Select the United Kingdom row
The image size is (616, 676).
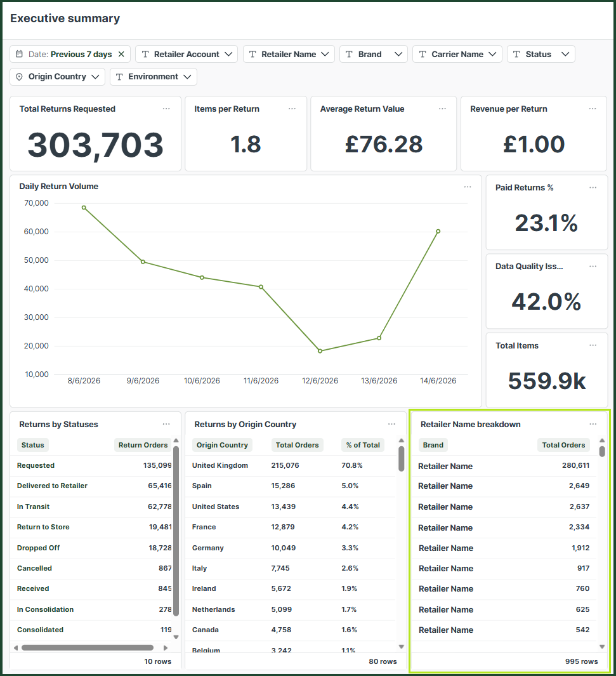pyautogui.click(x=292, y=466)
